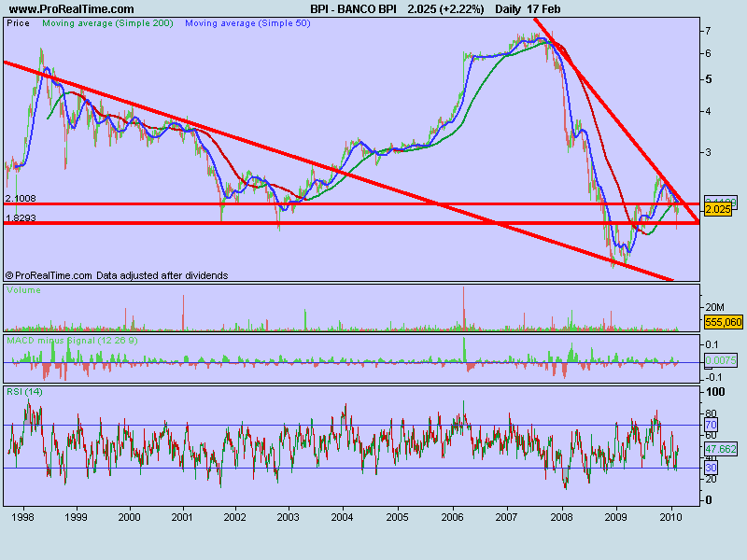Click the 2000 year label on the time axis
747x560 pixels.
click(129, 517)
